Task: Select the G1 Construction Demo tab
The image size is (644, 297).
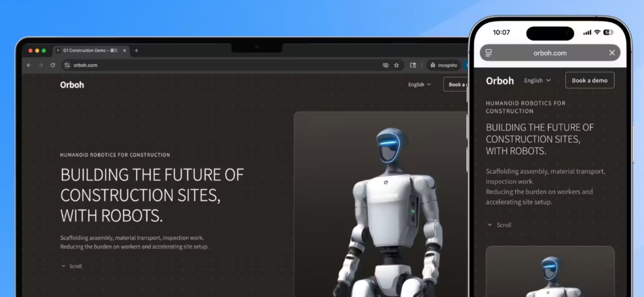Action: (90, 50)
